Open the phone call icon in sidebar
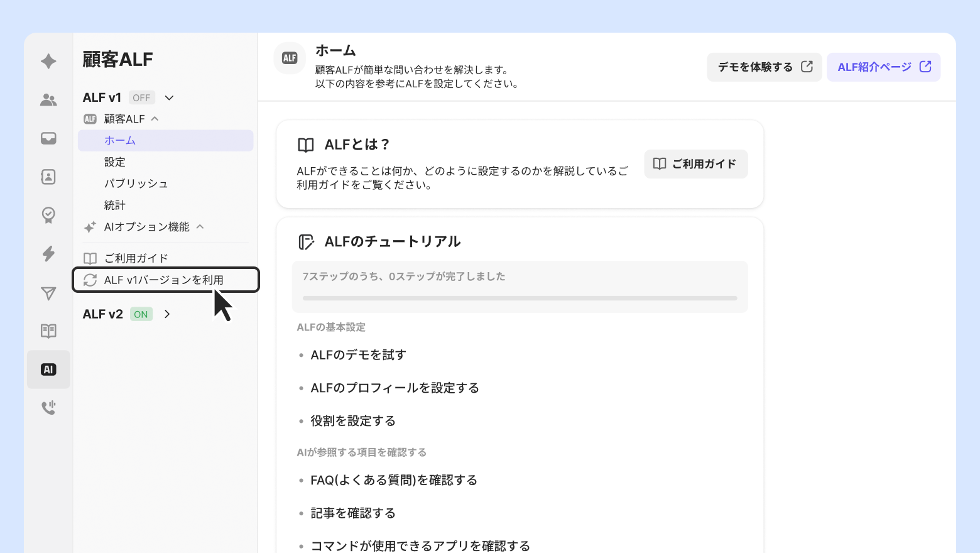Viewport: 980px width, 553px height. click(48, 408)
